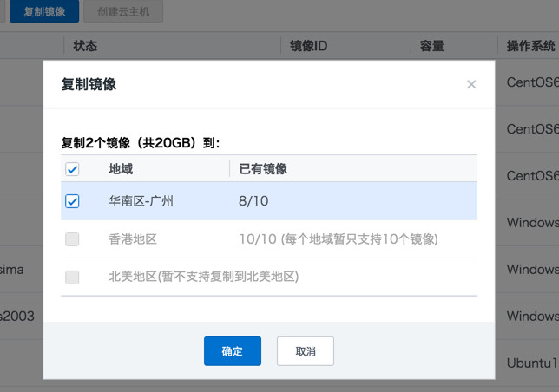Close the 复制镜像 dialog with X
559x392 pixels.
pyautogui.click(x=471, y=85)
